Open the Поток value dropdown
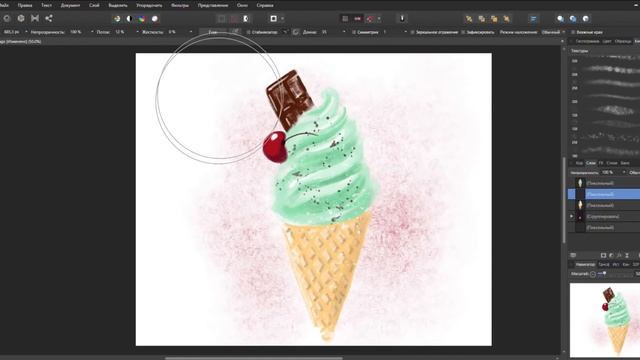This screenshot has width=640, height=360. 137,32
